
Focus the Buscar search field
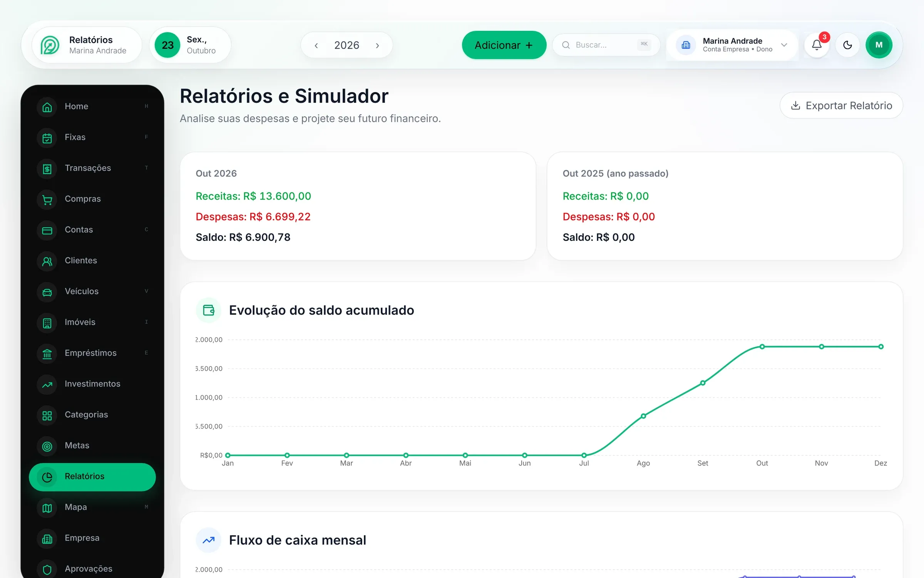tap(606, 45)
